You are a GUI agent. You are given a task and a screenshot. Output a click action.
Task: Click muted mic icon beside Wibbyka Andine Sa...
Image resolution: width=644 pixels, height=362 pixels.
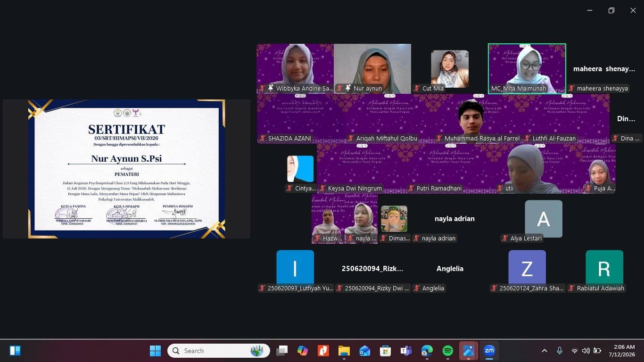tap(262, 88)
